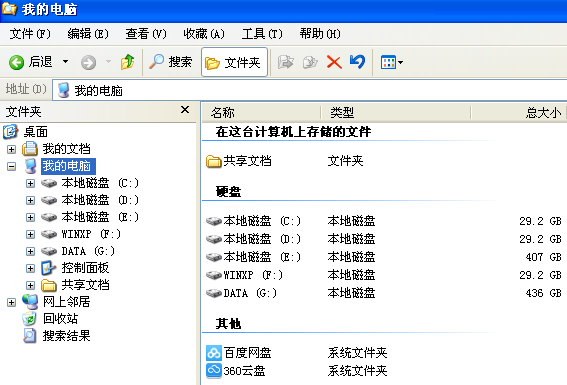The width and height of the screenshot is (567, 385).
Task: Click the green Back arrow button
Action: pos(16,62)
